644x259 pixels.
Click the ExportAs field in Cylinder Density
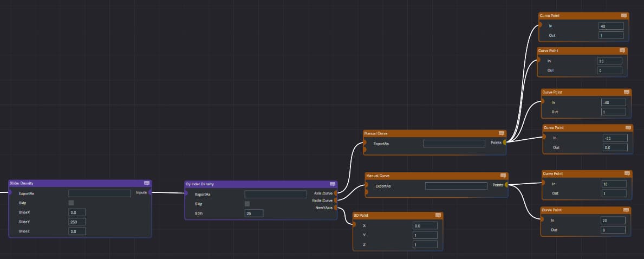pos(276,194)
